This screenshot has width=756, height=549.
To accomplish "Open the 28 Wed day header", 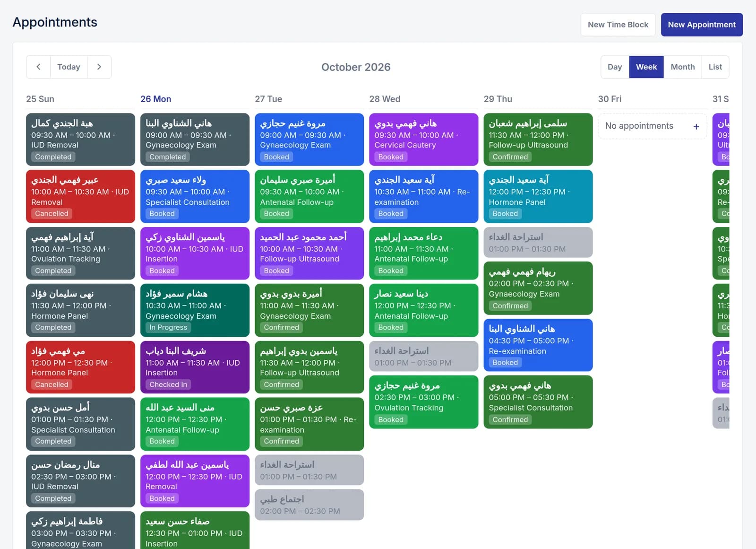I will coord(385,99).
